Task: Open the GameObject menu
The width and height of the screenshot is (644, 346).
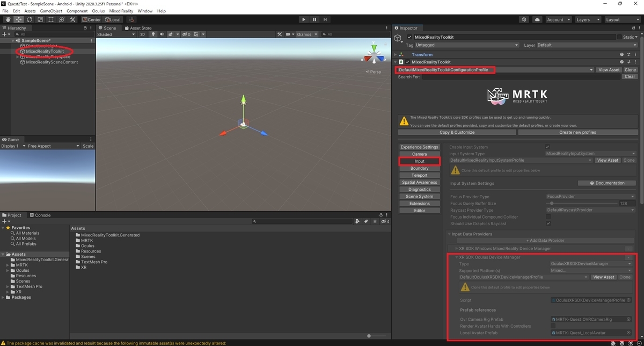Action: [51, 11]
